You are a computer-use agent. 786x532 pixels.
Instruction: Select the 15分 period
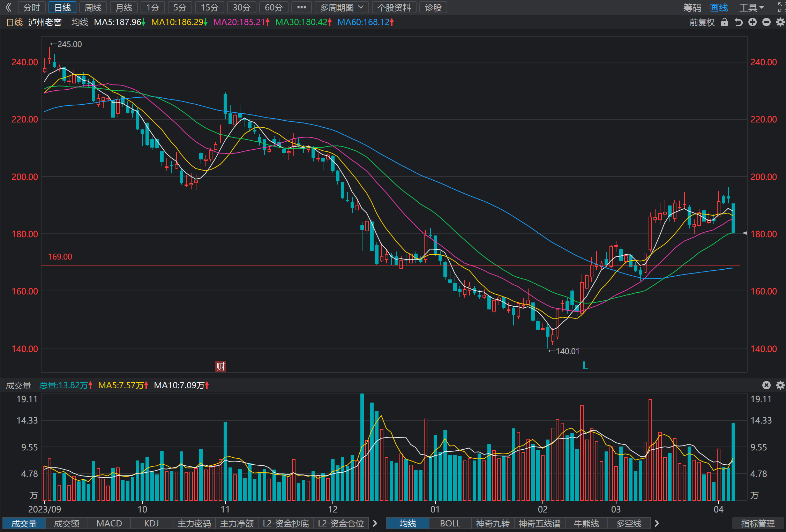coord(210,7)
